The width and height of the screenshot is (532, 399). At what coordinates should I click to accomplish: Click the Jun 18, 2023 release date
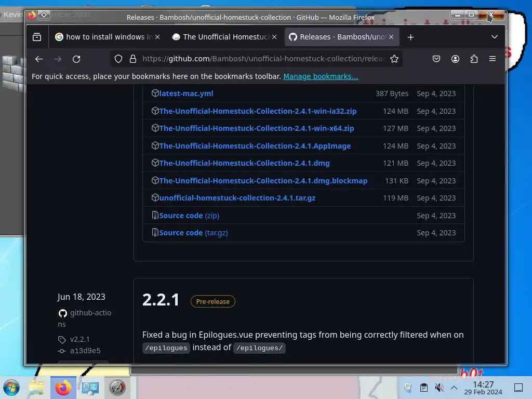tap(82, 297)
